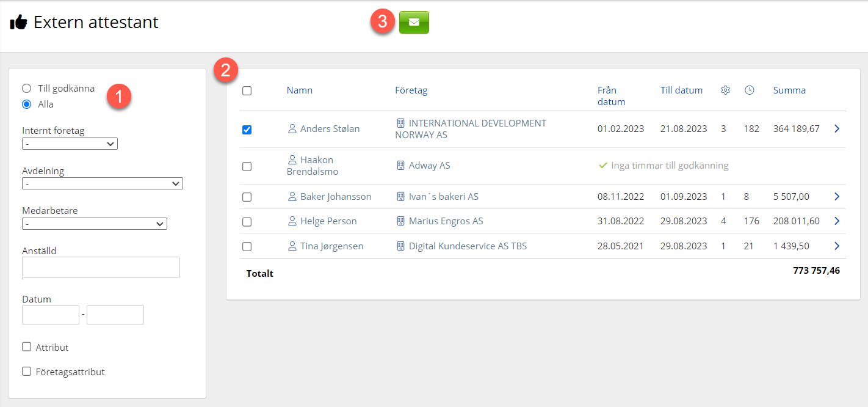Click the clock icon column header
Image resolution: width=868 pixels, height=407 pixels.
[x=750, y=90]
